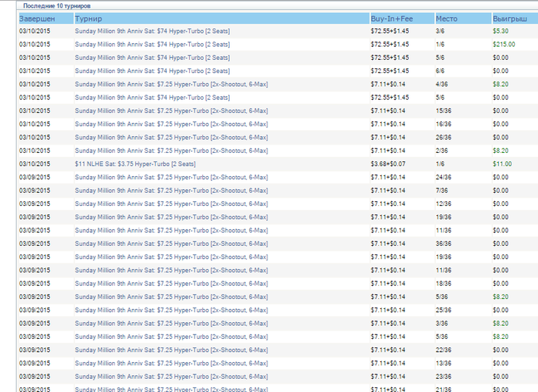The height and width of the screenshot is (392, 538).
Task: Open the $74 Hyper-Turbo tournament finished 6/6
Action: pyautogui.click(x=152, y=71)
